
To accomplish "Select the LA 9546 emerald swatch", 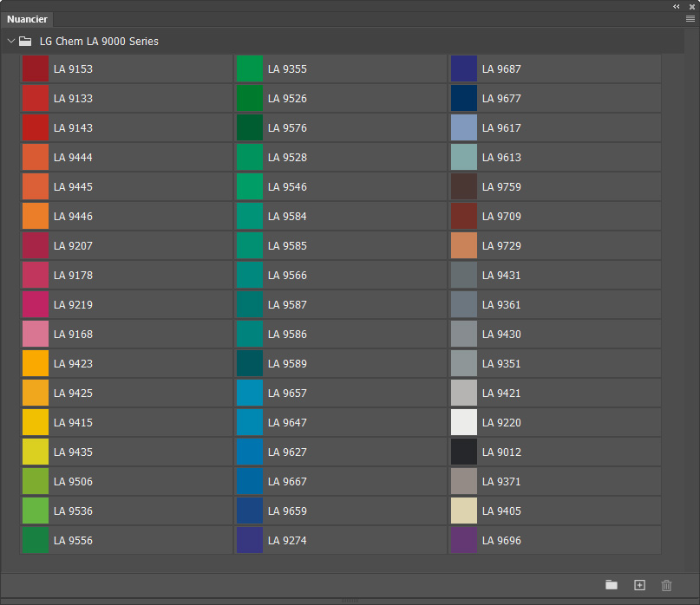I will (x=250, y=186).
